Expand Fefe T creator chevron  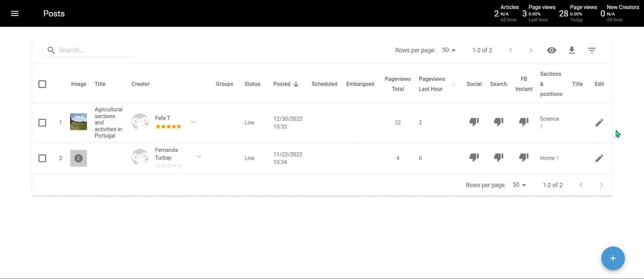[193, 122]
